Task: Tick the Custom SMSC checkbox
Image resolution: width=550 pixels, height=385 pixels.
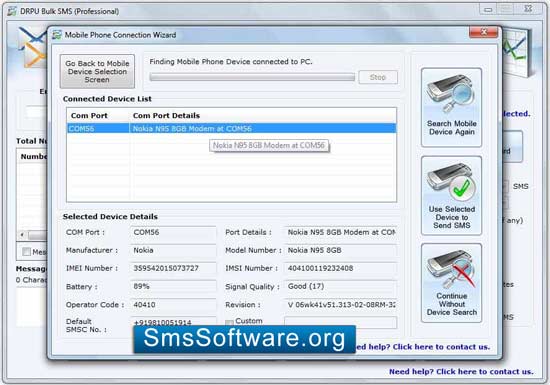Action: point(229,322)
